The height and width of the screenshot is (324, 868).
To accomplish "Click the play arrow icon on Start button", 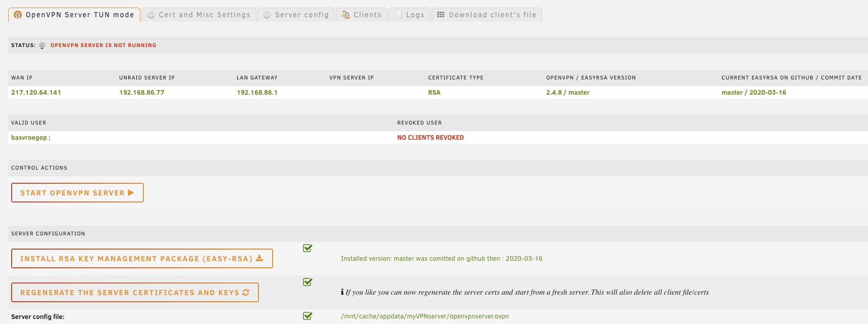I will click(x=131, y=192).
